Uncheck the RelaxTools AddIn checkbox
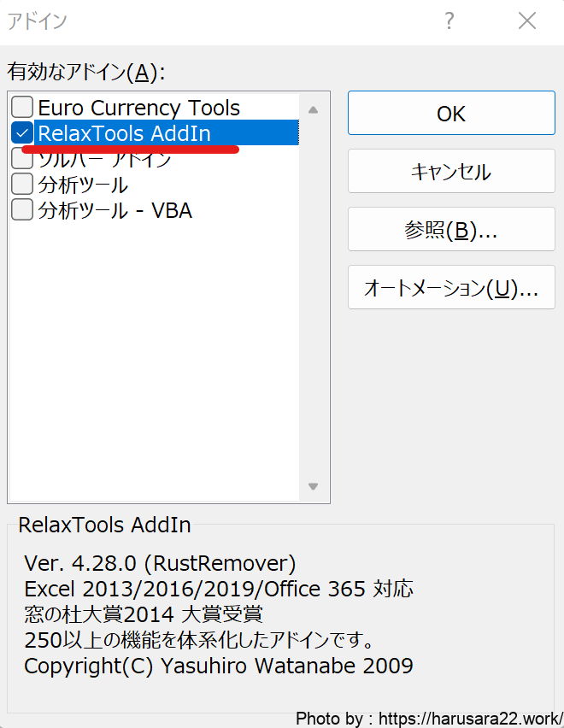 point(23,133)
